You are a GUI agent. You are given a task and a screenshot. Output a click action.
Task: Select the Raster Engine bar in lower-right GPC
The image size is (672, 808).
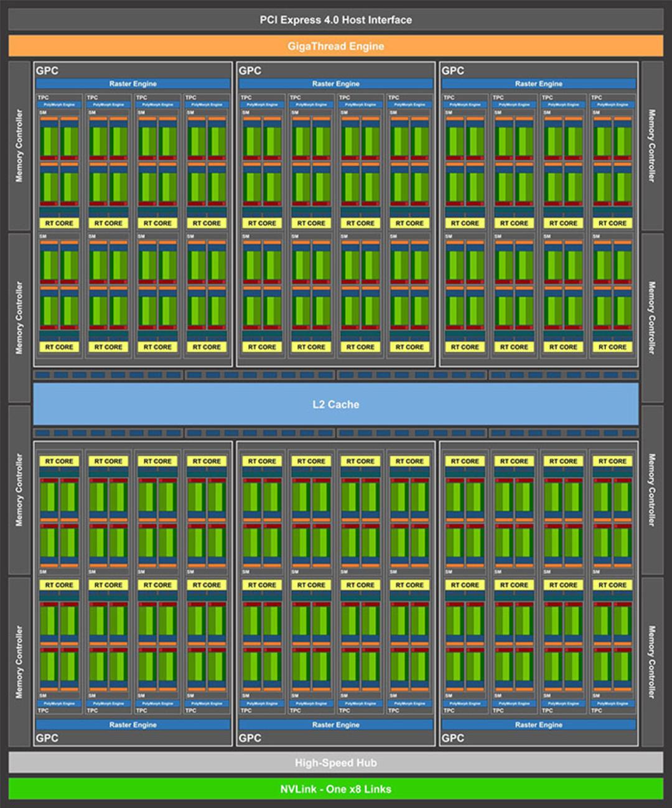point(539,725)
